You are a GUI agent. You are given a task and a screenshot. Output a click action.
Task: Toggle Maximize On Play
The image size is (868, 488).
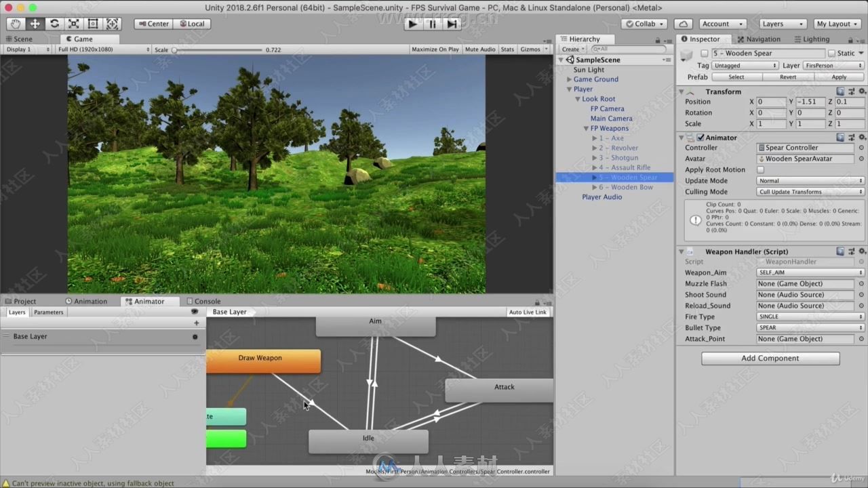click(435, 49)
